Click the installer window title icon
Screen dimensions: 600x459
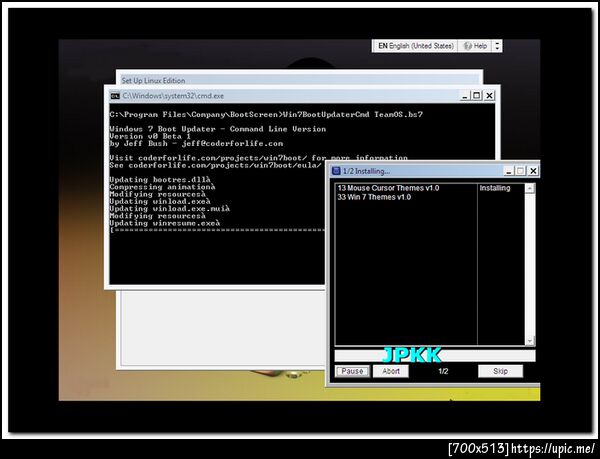[x=336, y=171]
